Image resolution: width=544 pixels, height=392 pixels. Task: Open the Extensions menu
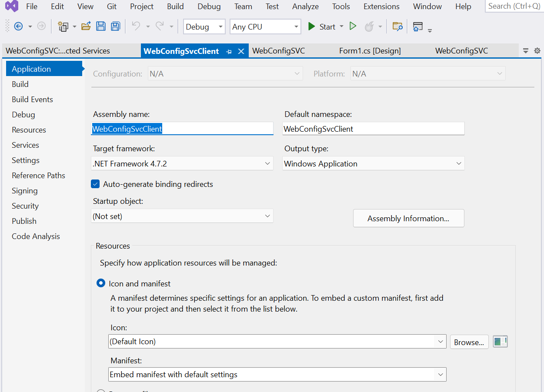pyautogui.click(x=381, y=7)
